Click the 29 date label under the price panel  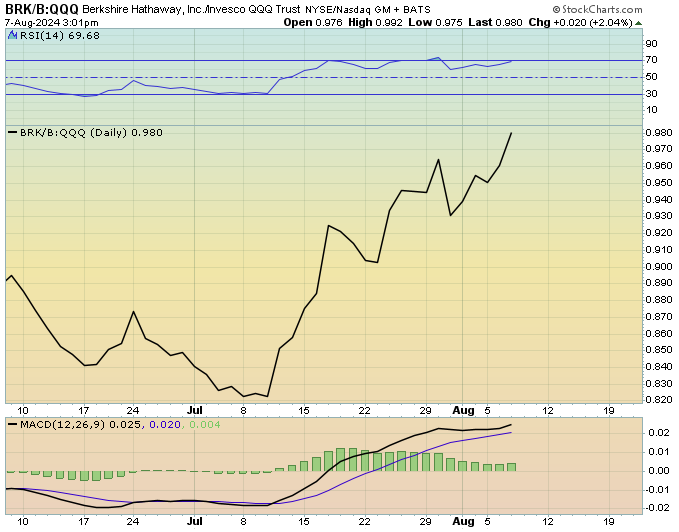(425, 411)
